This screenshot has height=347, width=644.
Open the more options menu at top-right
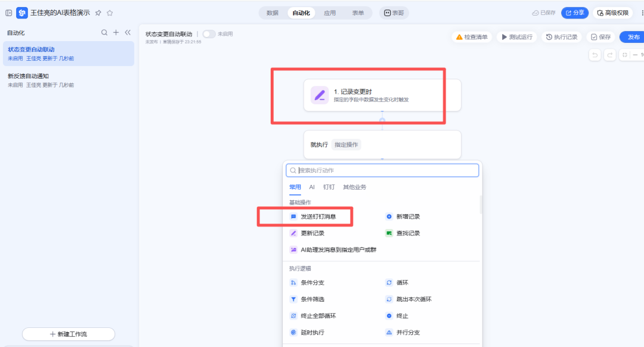click(642, 13)
